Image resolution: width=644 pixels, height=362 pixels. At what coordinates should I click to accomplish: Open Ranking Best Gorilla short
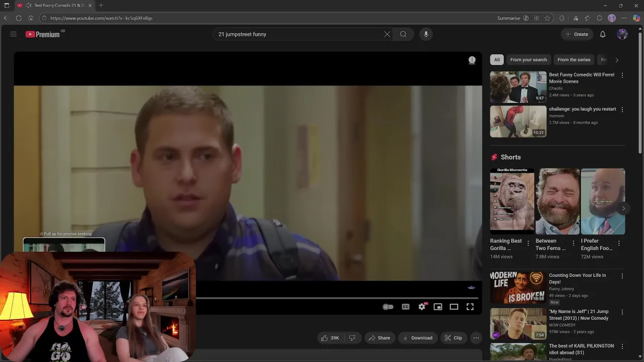tap(512, 201)
